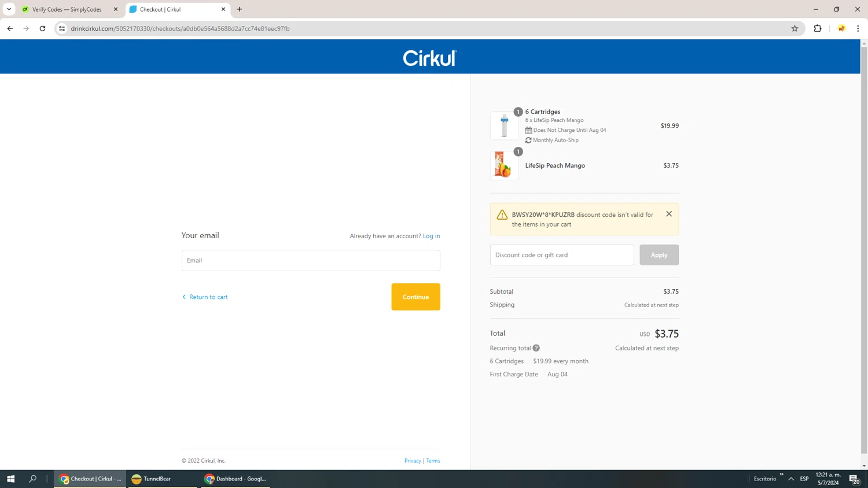Viewport: 868px width, 488px height.
Task: Open the recurring total help icon
Action: click(536, 348)
